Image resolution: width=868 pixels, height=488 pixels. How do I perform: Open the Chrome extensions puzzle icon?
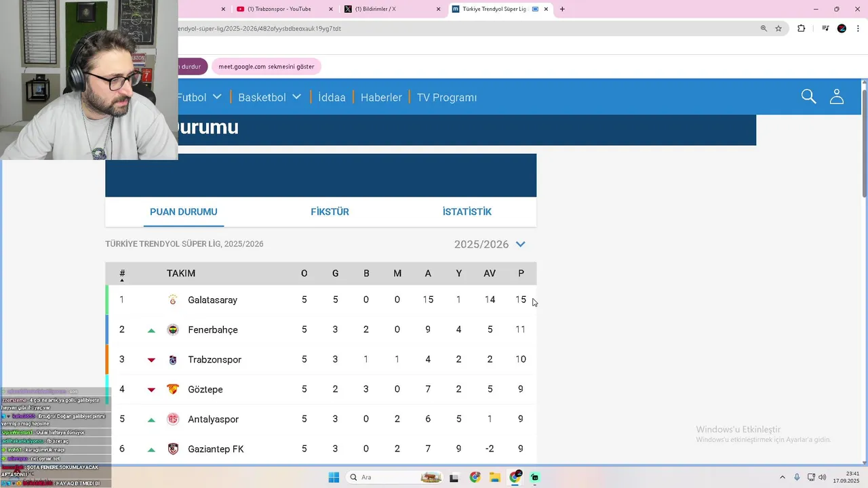pyautogui.click(x=801, y=28)
